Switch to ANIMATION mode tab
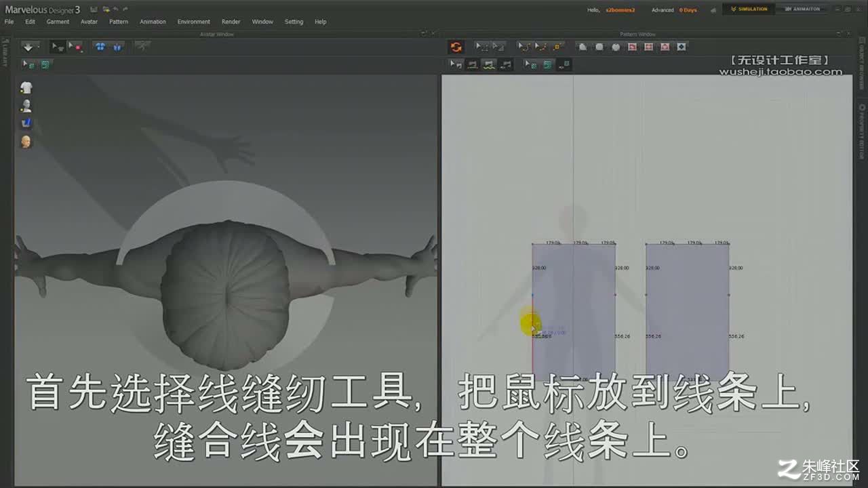The width and height of the screenshot is (868, 488). (801, 9)
